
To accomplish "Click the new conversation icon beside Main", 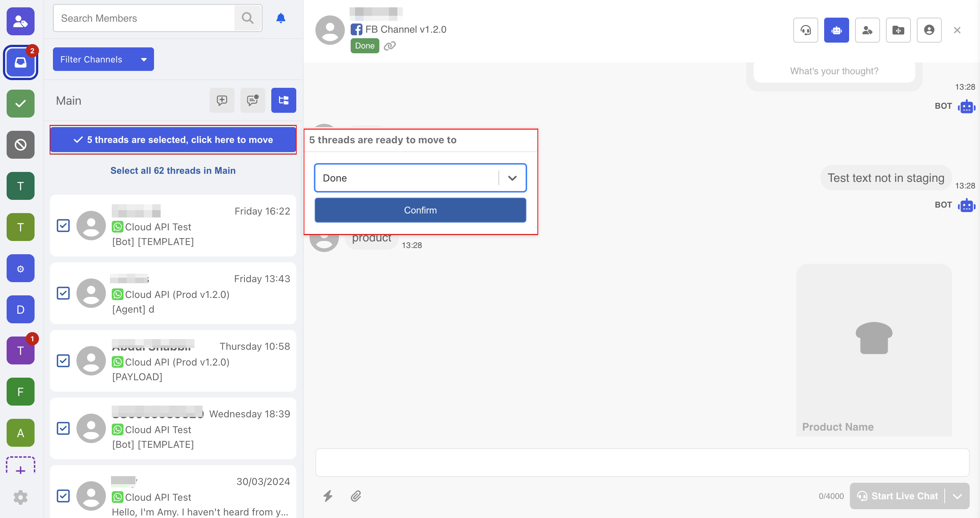I will tap(222, 100).
